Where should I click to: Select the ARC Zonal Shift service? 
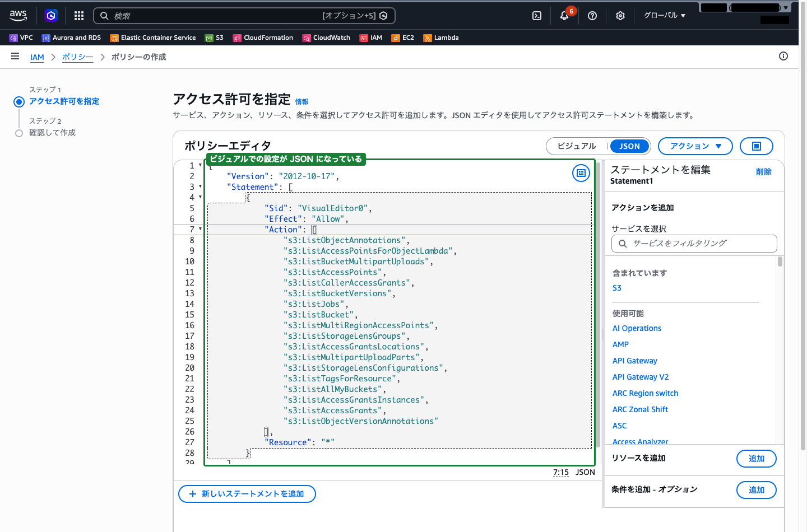coord(640,409)
